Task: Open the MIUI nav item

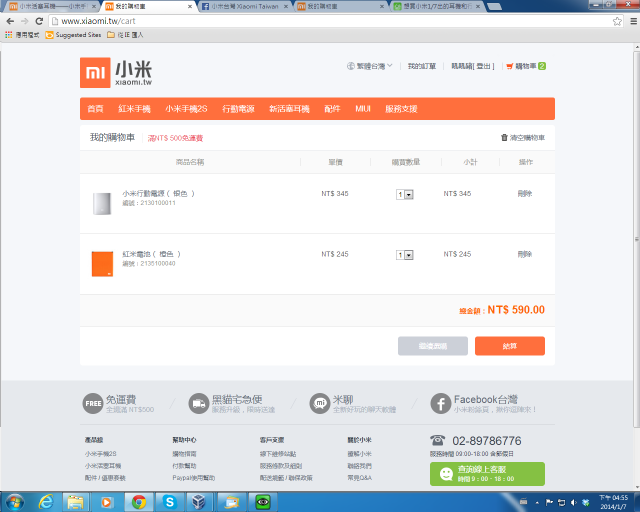Action: (x=363, y=109)
